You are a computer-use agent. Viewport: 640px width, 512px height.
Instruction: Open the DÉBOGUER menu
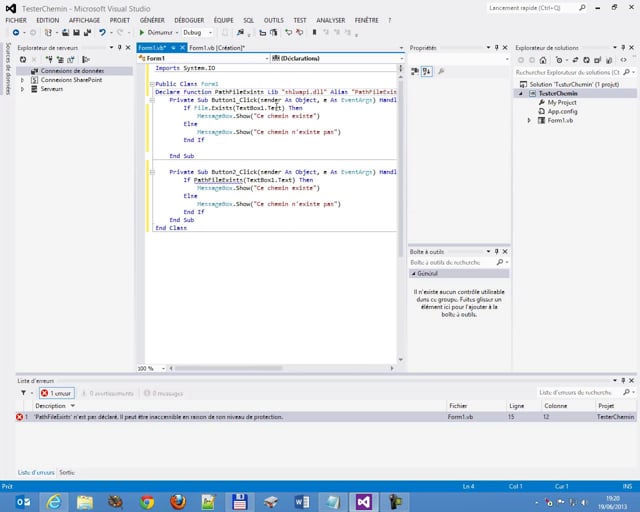pos(189,20)
